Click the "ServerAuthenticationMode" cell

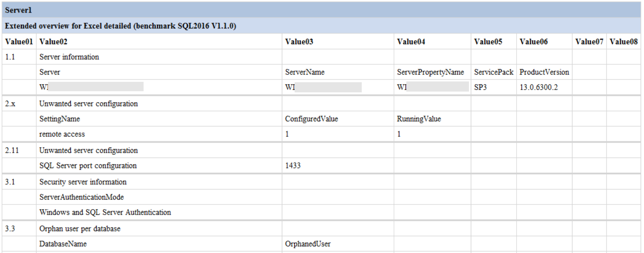pyautogui.click(x=81, y=197)
